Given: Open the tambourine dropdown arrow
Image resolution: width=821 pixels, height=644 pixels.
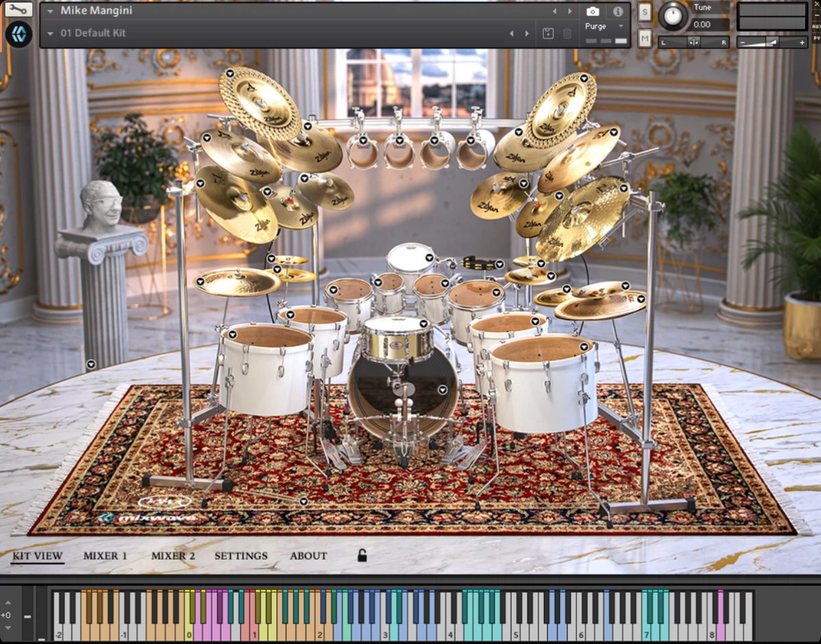Looking at the screenshot, I should pyautogui.click(x=499, y=264).
